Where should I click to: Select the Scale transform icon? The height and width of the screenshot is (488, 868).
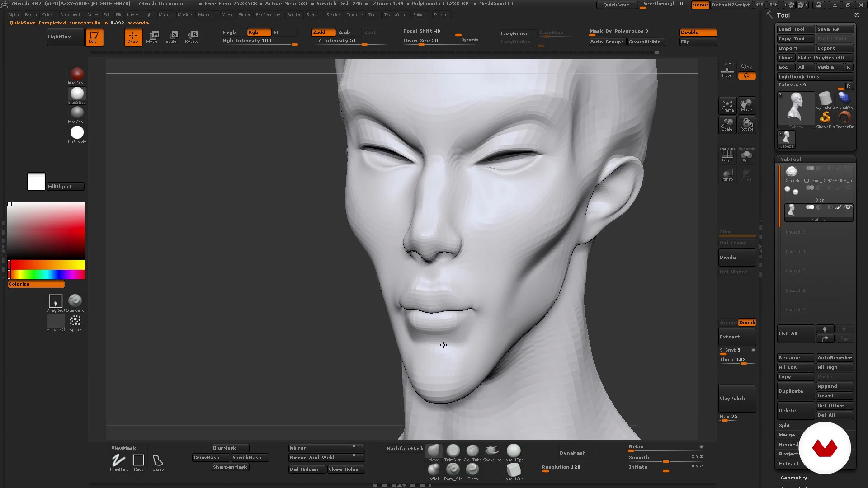point(171,37)
